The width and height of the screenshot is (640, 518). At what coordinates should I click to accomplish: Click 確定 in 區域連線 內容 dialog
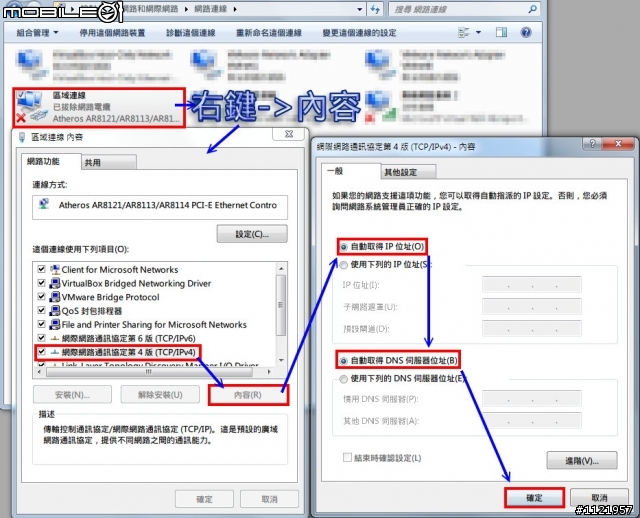point(204,499)
